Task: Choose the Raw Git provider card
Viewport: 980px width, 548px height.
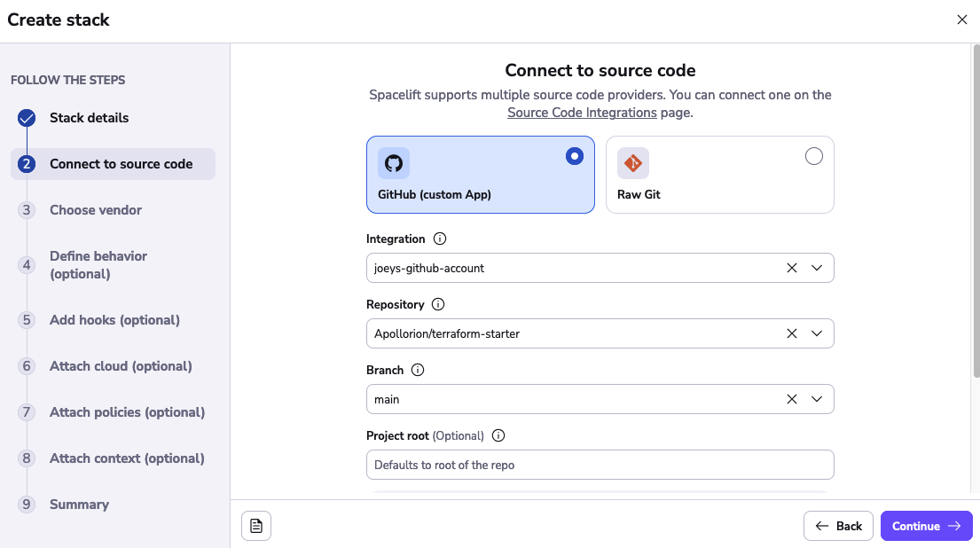Action: [x=719, y=175]
